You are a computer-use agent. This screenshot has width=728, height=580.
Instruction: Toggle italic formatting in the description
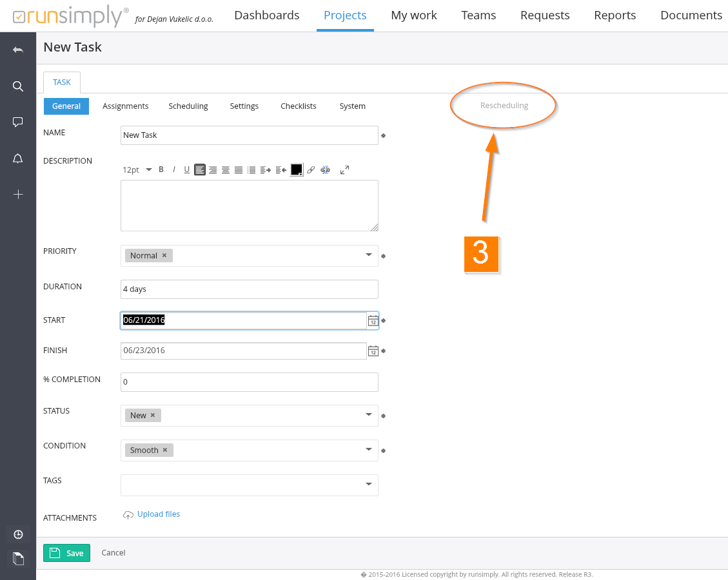coord(174,169)
